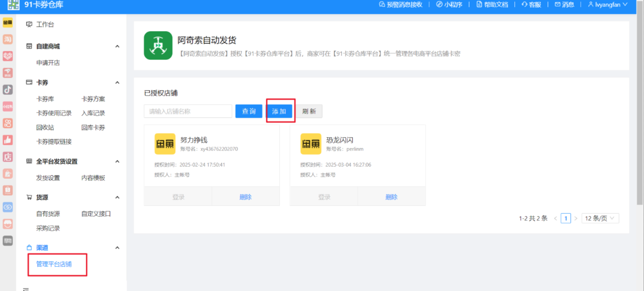644x291 pixels.
Task: Open the lvyangfan user dropdown
Action: click(608, 5)
